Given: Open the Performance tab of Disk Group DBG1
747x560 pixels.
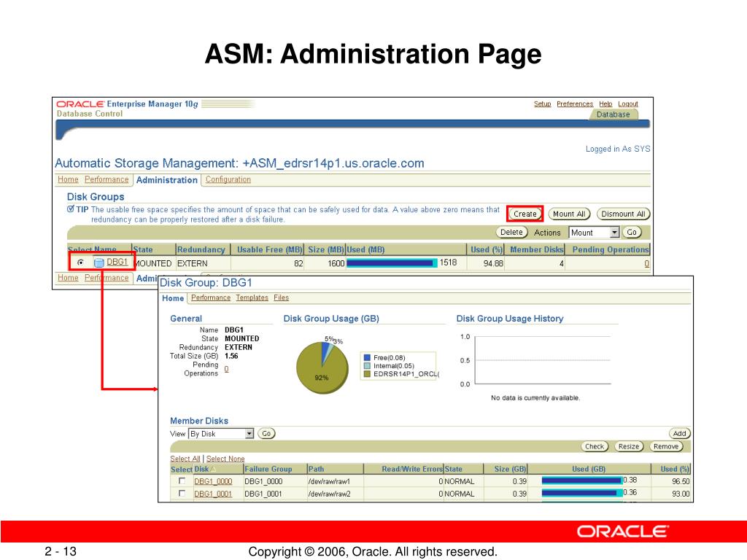Looking at the screenshot, I should click(x=211, y=297).
